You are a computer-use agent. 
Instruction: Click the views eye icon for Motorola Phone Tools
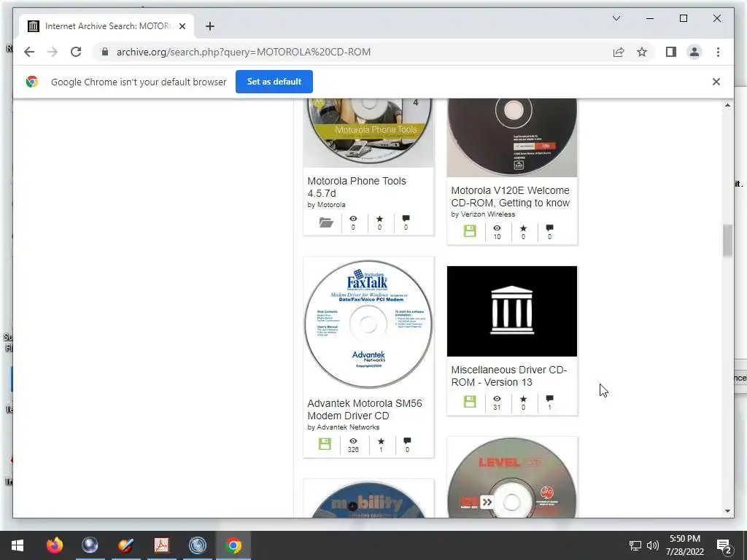pos(353,219)
